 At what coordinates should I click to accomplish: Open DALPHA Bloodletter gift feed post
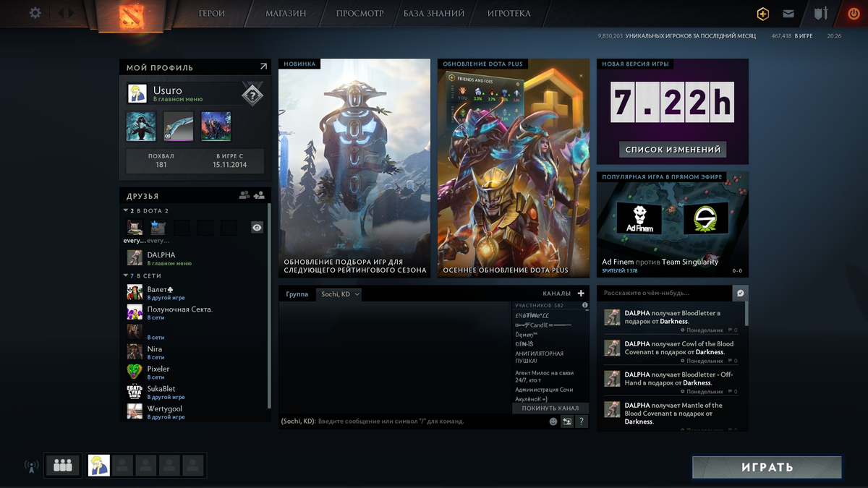671,317
